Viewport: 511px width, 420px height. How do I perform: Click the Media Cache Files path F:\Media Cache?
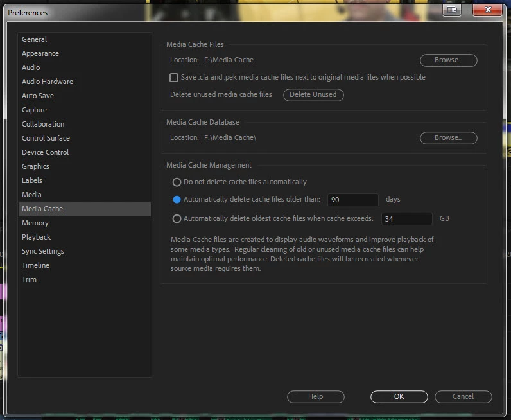tap(229, 60)
